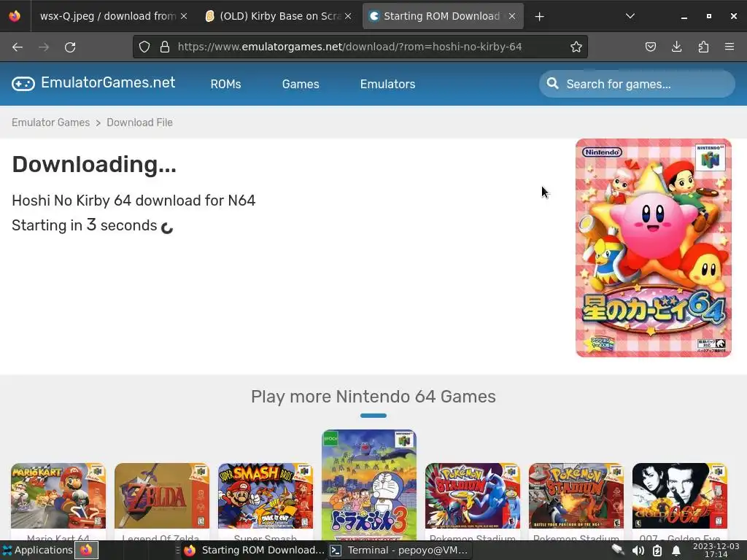
Task: Close the wsx-Q.jpeg tab
Action: [184, 16]
